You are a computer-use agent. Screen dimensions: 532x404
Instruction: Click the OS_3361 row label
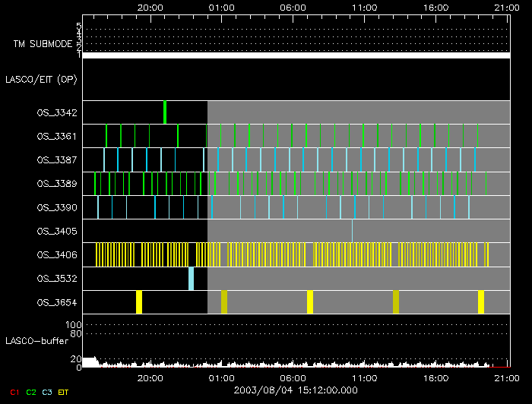pyautogui.click(x=56, y=137)
